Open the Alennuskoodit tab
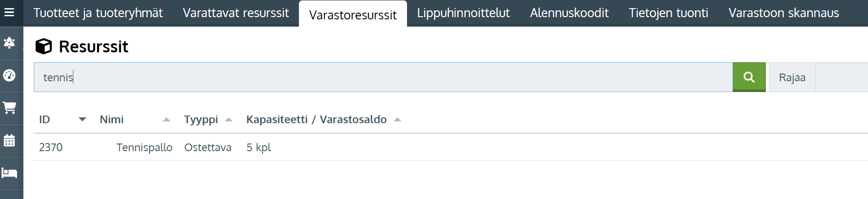Image resolution: width=868 pixels, height=199 pixels. [569, 13]
